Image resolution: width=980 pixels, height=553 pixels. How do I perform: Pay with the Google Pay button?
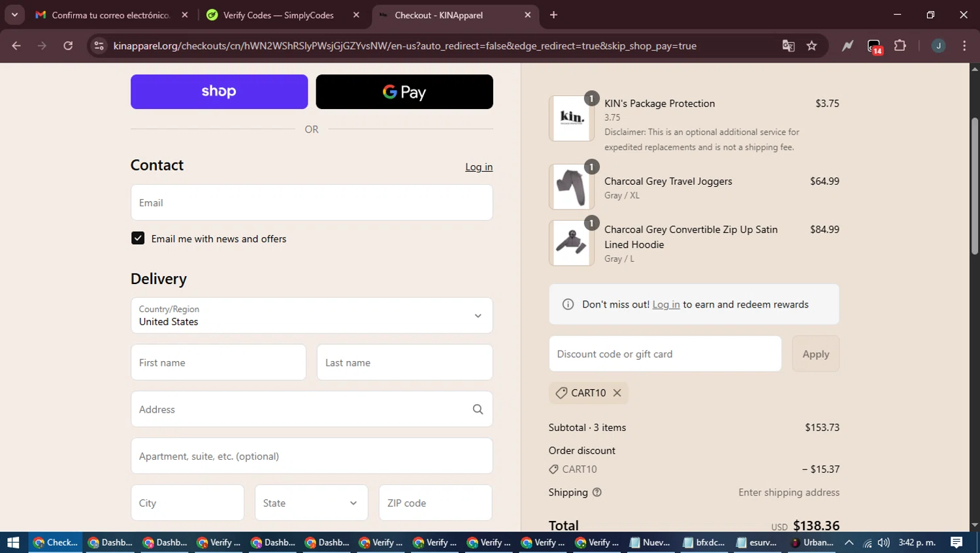404,91
